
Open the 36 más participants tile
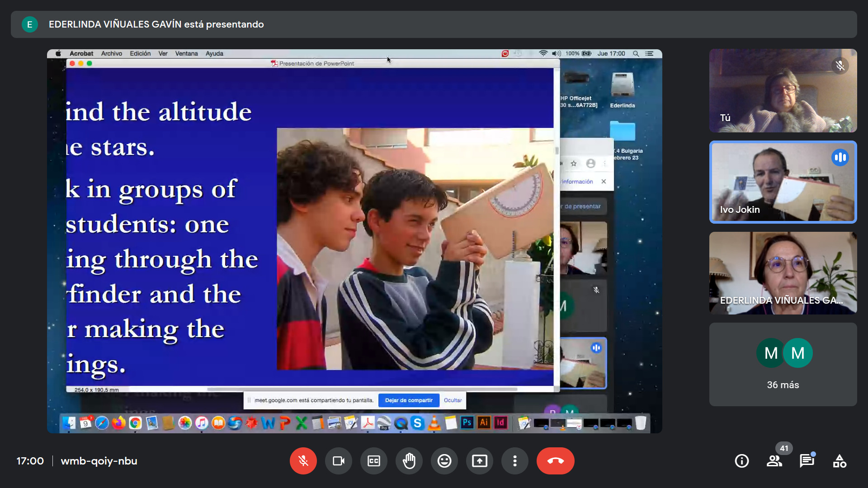coord(783,364)
